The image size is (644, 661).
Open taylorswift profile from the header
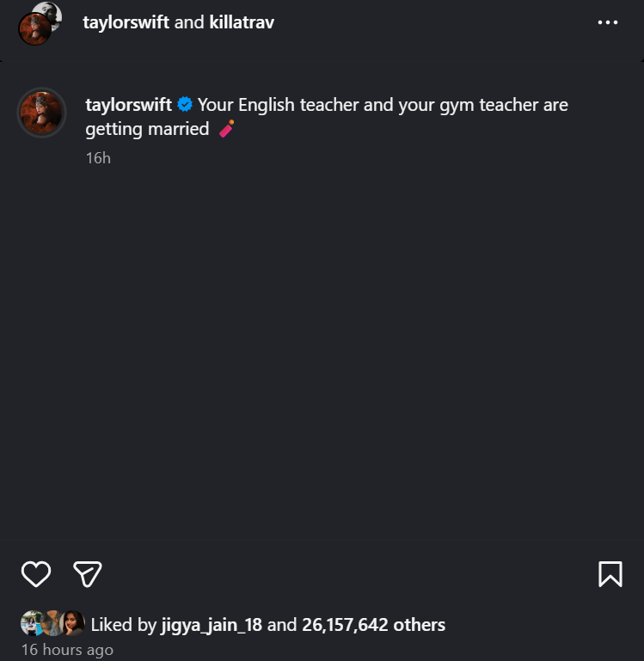(126, 22)
